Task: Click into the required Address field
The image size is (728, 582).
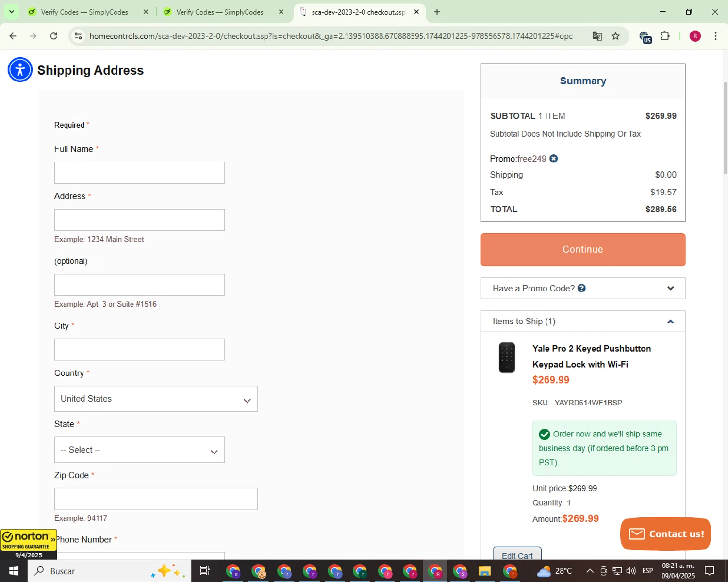Action: pyautogui.click(x=139, y=220)
